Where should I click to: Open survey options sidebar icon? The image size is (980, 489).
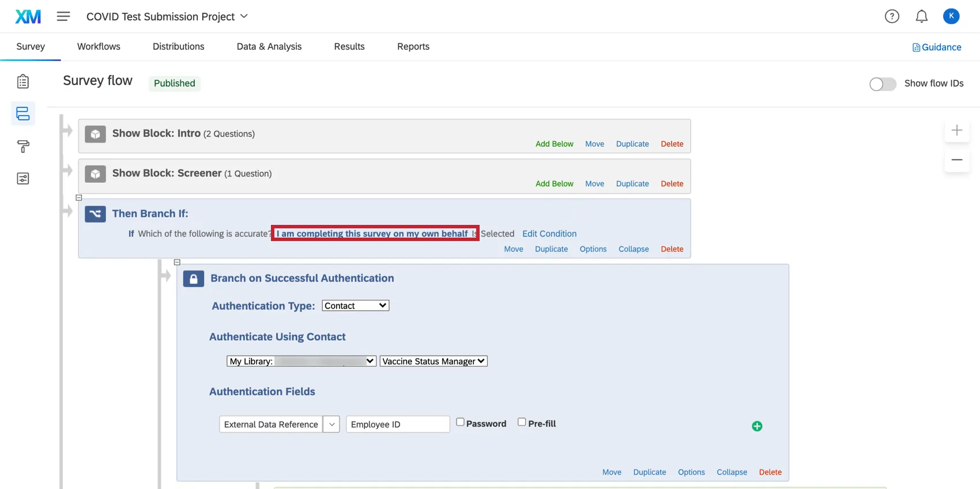[x=23, y=178]
